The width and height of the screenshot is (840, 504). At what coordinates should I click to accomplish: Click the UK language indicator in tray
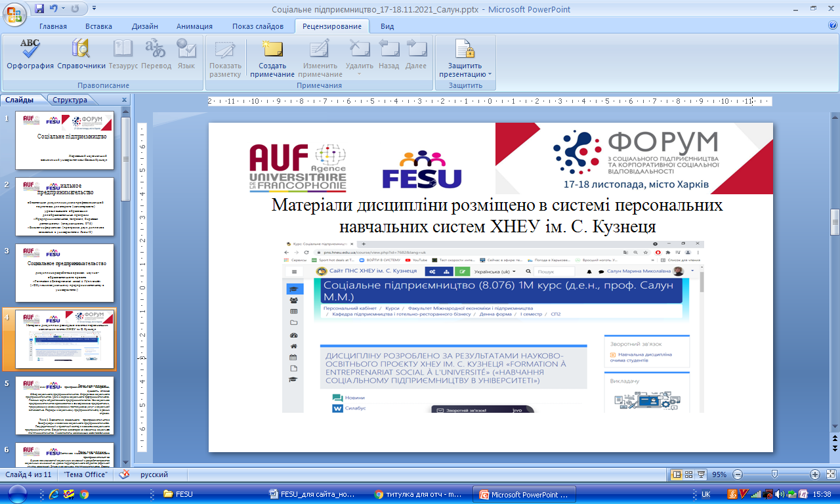point(706,494)
